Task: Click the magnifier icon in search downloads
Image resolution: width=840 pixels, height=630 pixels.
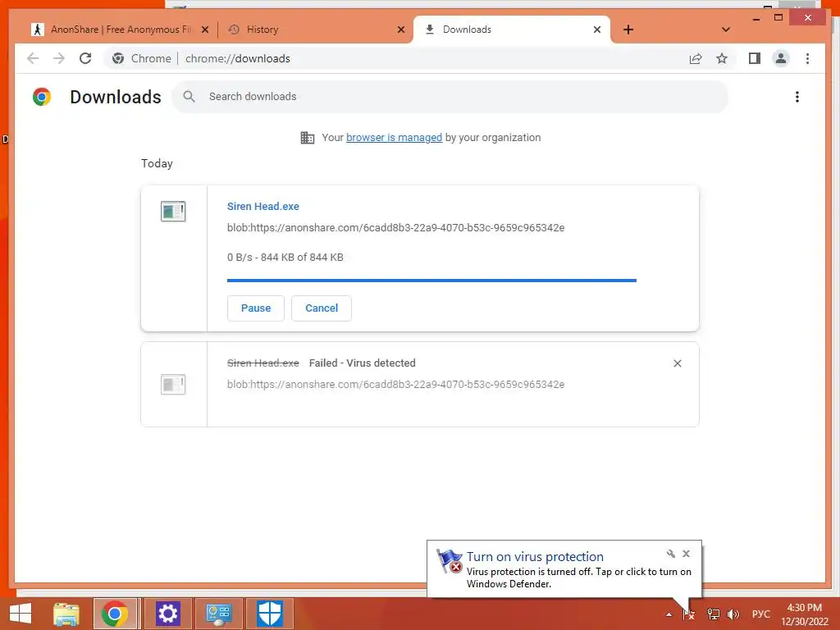Action: click(x=189, y=97)
